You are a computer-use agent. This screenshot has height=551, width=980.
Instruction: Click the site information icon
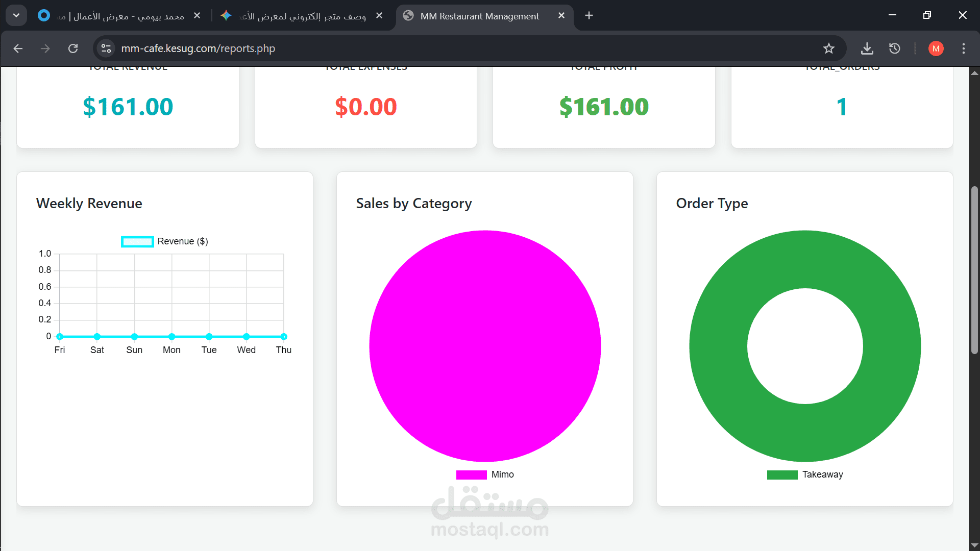pos(106,48)
